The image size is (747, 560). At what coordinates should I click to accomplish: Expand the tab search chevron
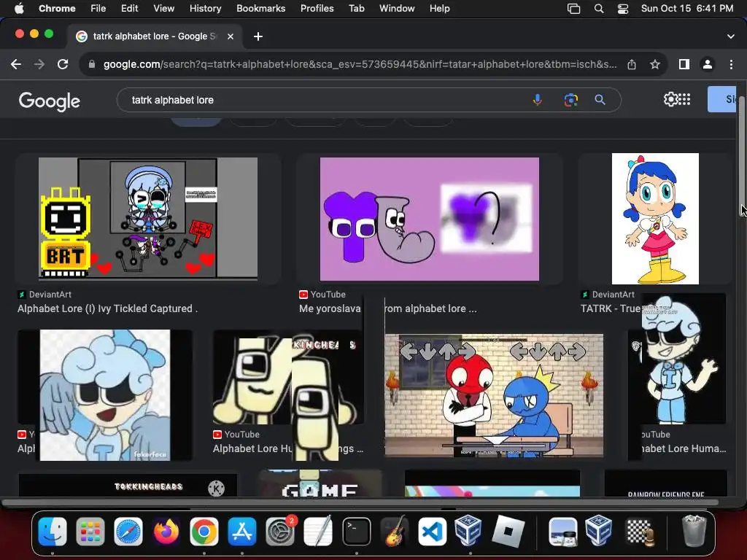pyautogui.click(x=731, y=36)
